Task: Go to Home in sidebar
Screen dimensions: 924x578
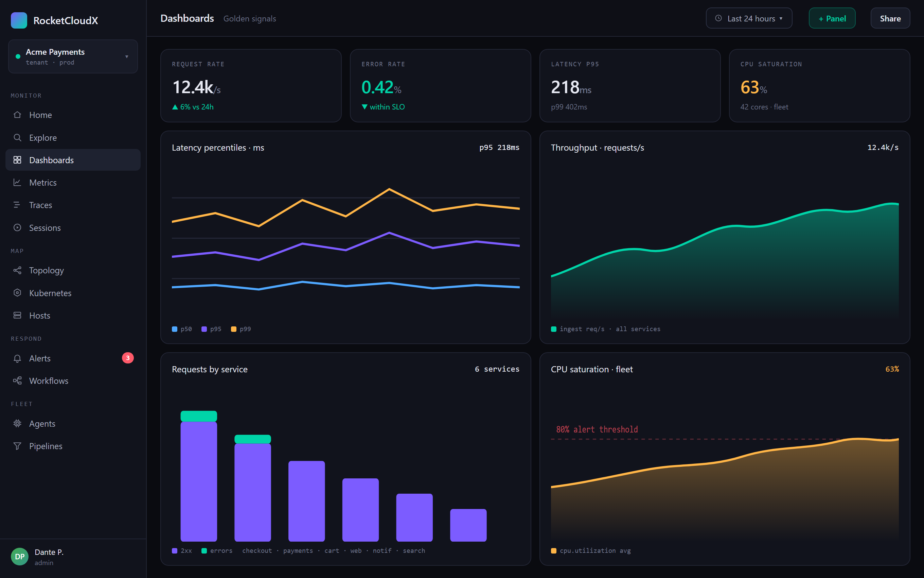Action: (x=73, y=115)
